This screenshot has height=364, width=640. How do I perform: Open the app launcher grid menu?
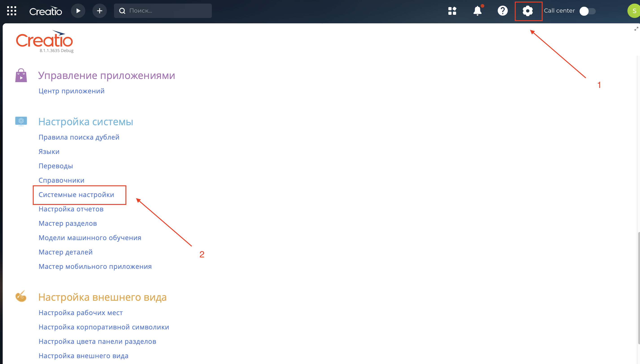pyautogui.click(x=11, y=11)
